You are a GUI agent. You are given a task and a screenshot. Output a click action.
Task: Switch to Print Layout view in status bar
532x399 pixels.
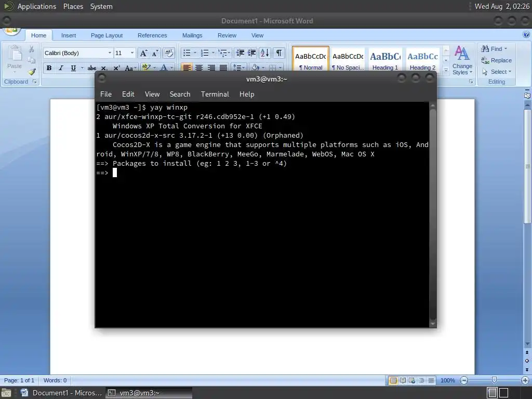(394, 380)
